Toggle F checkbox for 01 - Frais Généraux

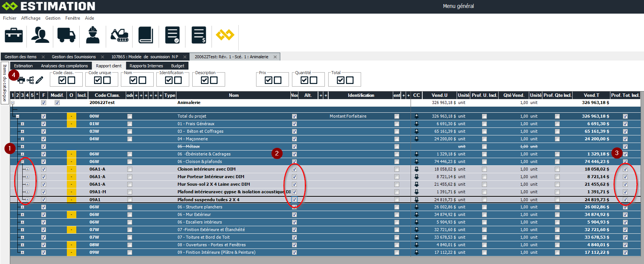(x=43, y=124)
